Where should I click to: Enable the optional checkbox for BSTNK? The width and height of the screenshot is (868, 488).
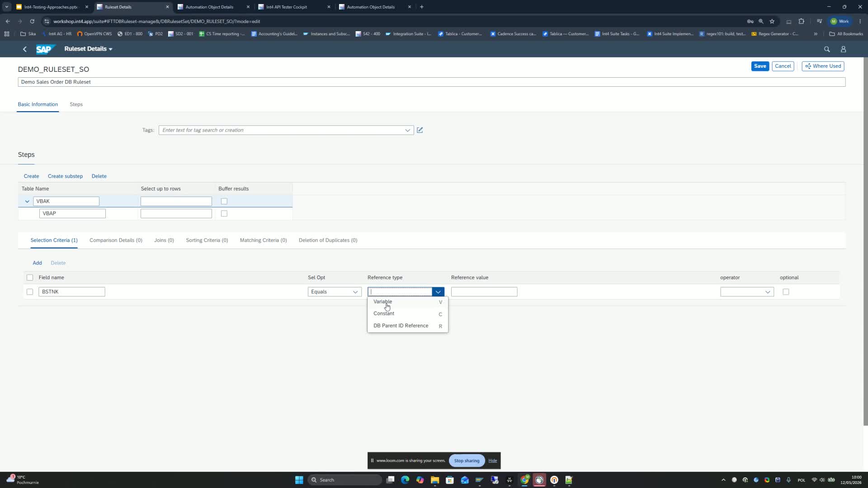point(786,292)
